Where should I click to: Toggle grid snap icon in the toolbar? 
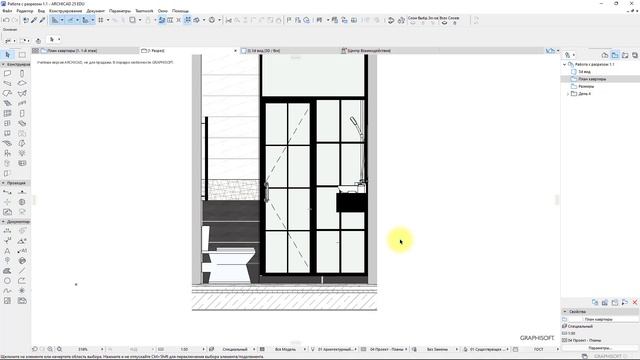(x=101, y=20)
